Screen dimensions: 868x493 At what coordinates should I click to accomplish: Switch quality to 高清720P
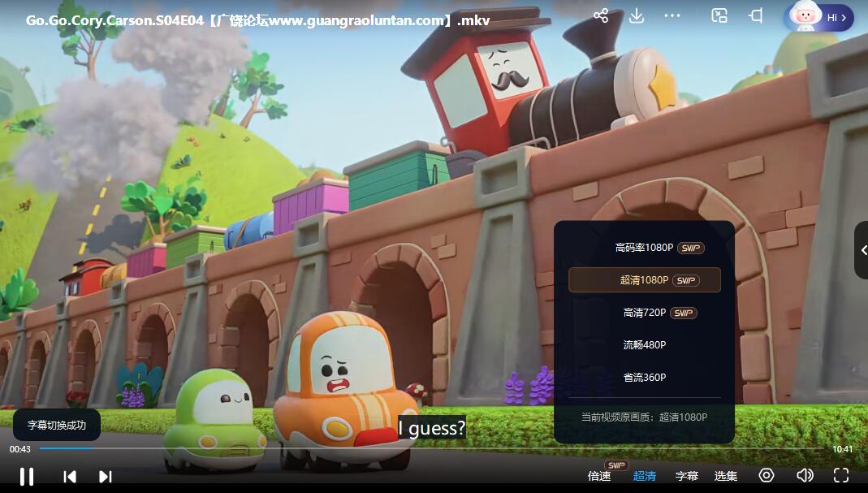pyautogui.click(x=645, y=313)
